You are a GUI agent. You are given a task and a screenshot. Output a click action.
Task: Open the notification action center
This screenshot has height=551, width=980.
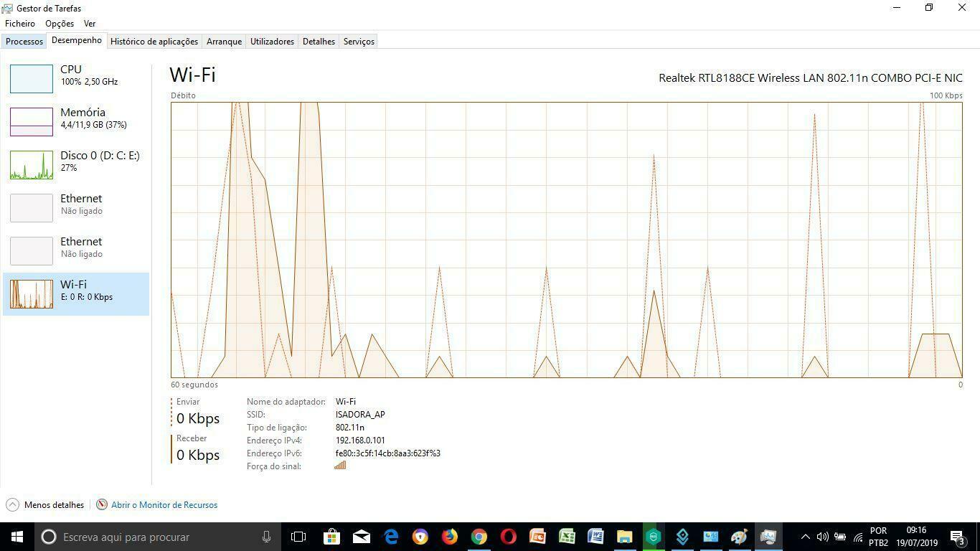tap(957, 537)
